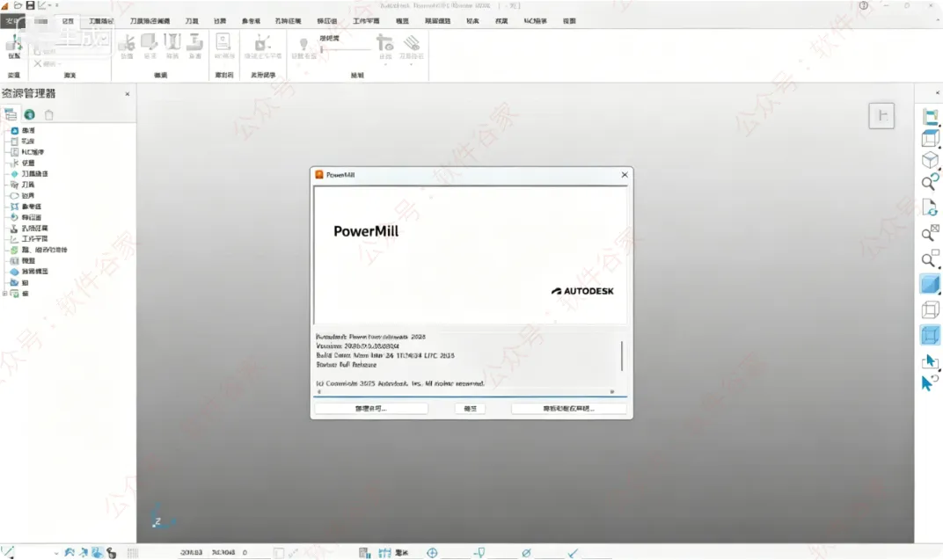
Task: Click the Save icon in quick access toolbar
Action: point(30,5)
